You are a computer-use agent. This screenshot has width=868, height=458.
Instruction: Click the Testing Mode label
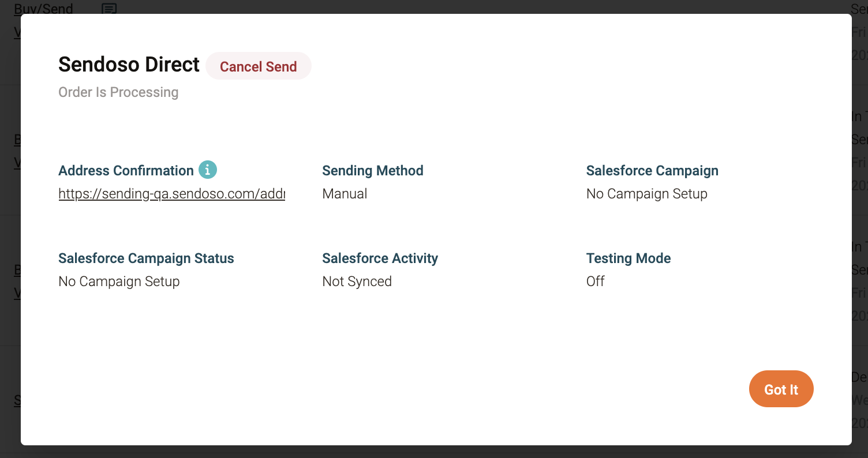[x=628, y=258]
